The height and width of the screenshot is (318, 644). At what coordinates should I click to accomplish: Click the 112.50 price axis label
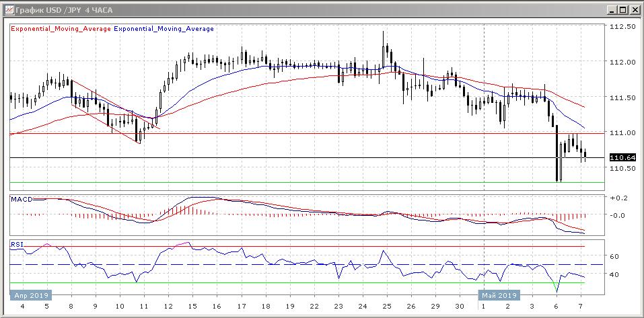[x=622, y=27]
